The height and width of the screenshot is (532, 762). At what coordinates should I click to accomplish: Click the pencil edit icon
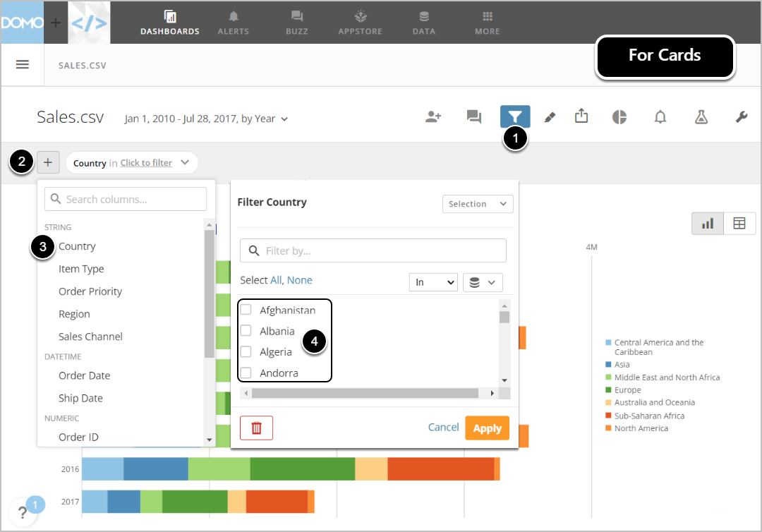coord(550,117)
